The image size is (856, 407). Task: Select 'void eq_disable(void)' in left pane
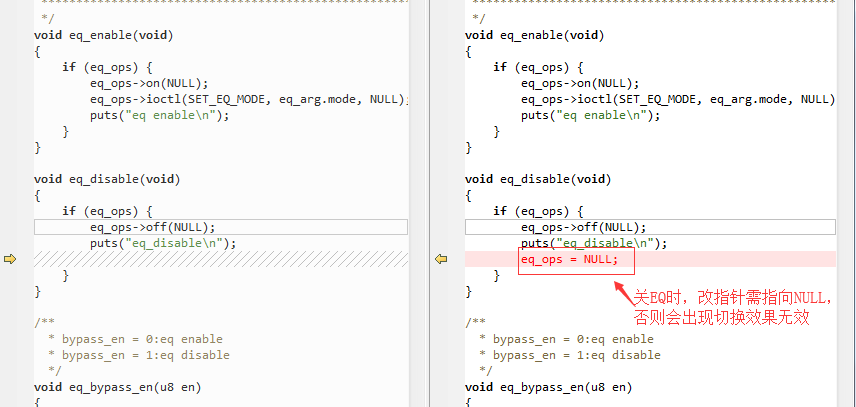[x=107, y=179]
